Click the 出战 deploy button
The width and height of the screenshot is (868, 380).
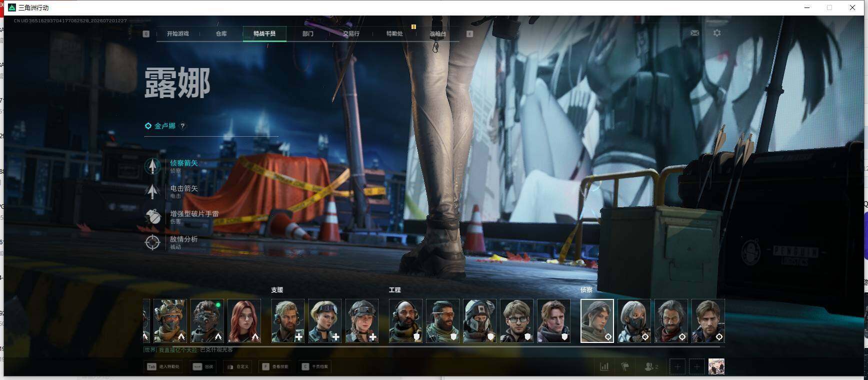[203, 367]
